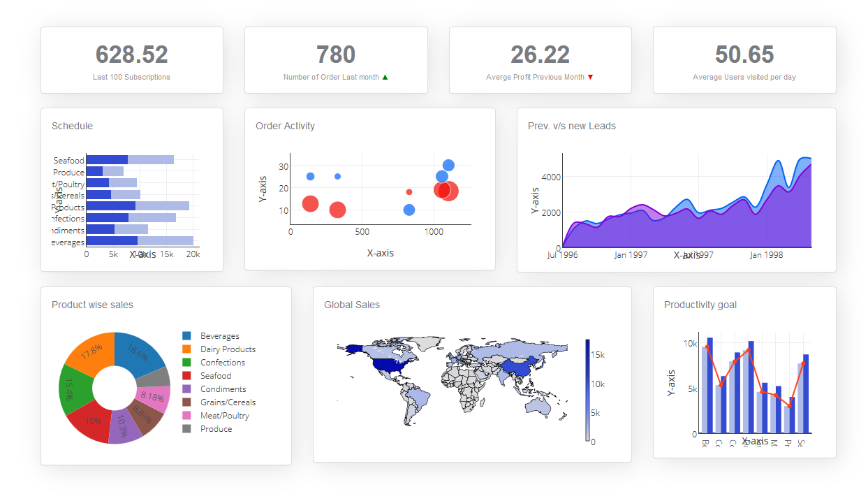
Task: Click the Global Sales color scale bar
Action: pyautogui.click(x=587, y=390)
